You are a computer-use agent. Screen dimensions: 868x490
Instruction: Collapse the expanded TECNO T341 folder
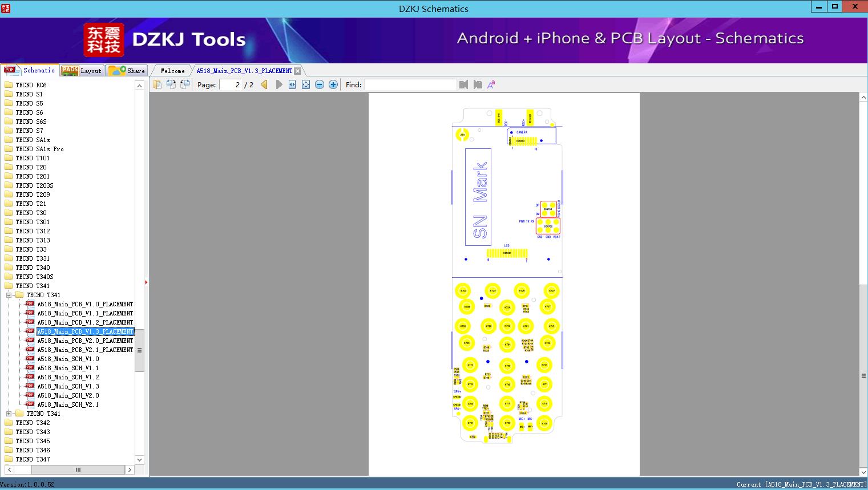pos(9,295)
